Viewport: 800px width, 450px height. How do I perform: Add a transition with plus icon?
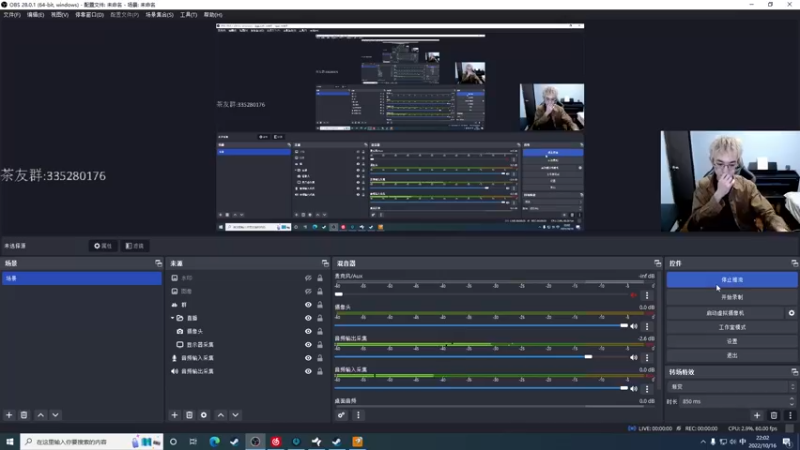757,415
